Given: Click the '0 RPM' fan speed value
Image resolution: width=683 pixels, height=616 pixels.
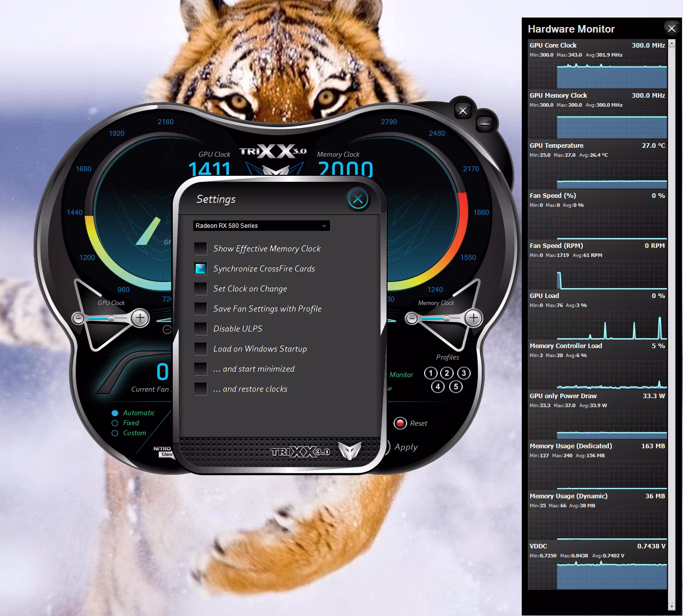Looking at the screenshot, I should pos(655,246).
